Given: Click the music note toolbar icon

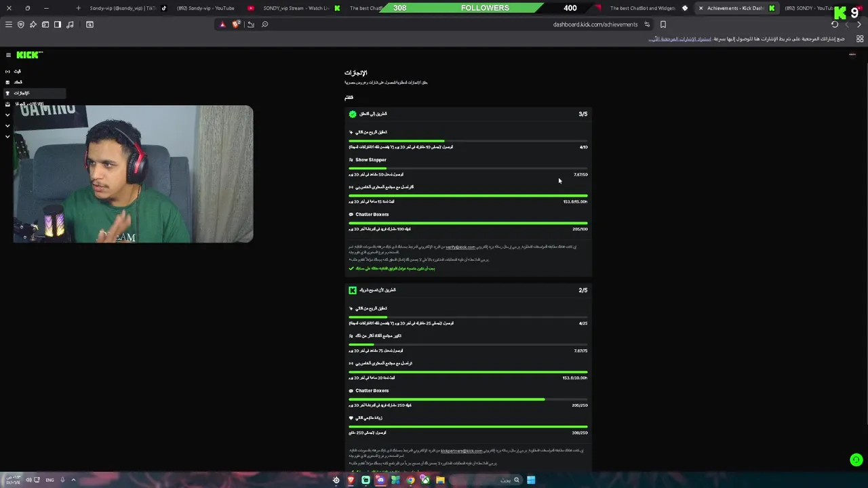Looking at the screenshot, I should pyautogui.click(x=70, y=24).
